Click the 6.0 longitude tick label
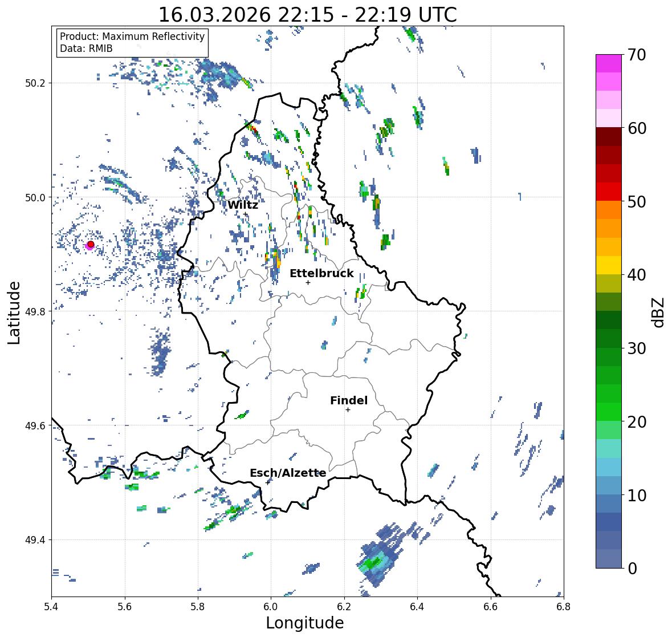 (271, 607)
